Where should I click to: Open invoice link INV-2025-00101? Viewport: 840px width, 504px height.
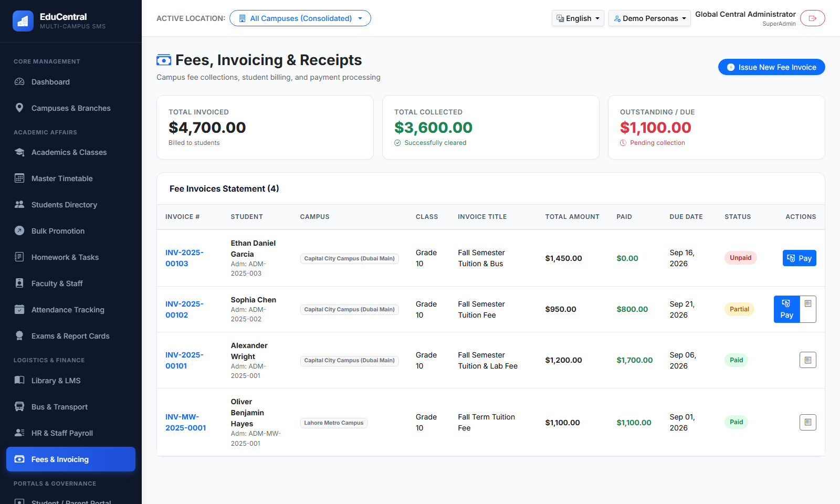(184, 360)
